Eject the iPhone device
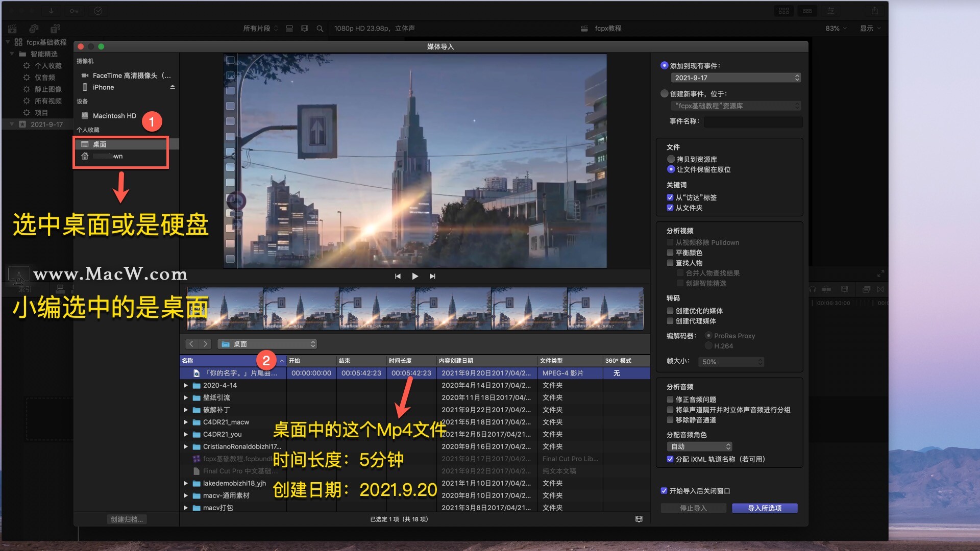This screenshot has height=551, width=980. (x=173, y=87)
